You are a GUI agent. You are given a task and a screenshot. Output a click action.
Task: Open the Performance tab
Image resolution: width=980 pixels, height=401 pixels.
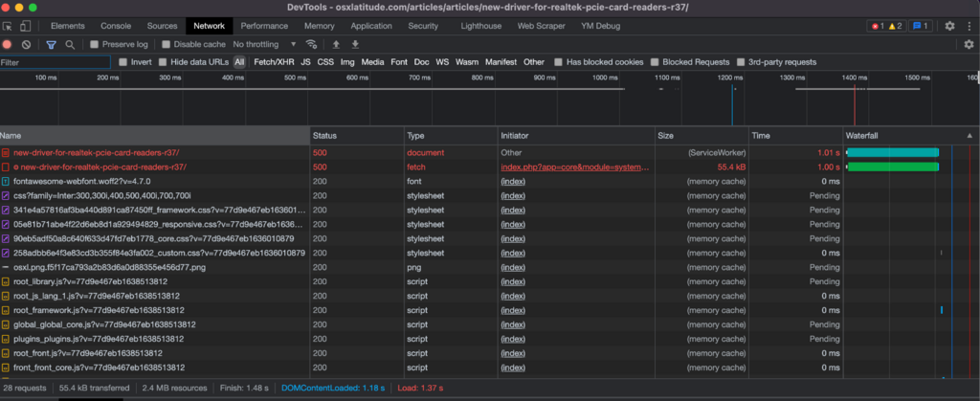(x=264, y=26)
